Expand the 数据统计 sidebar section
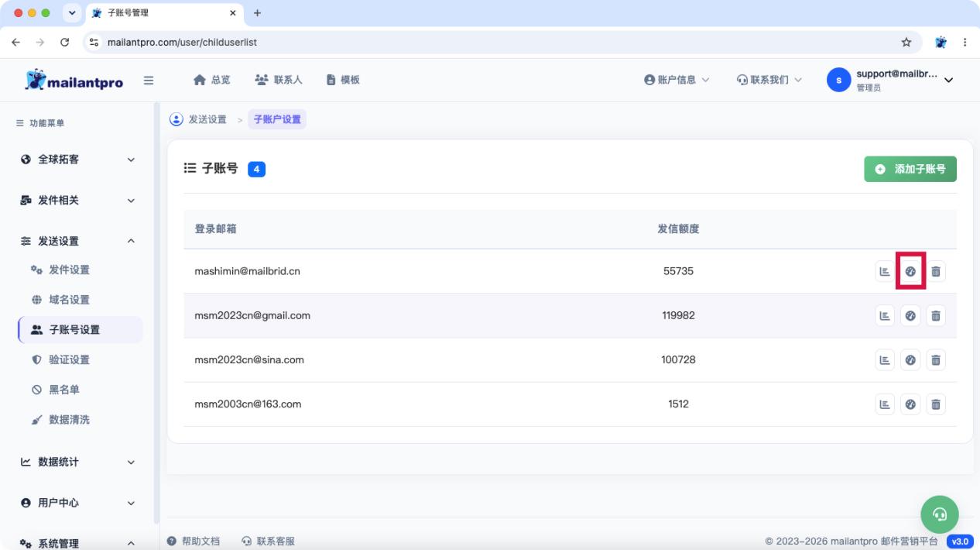980x550 pixels. click(x=78, y=462)
